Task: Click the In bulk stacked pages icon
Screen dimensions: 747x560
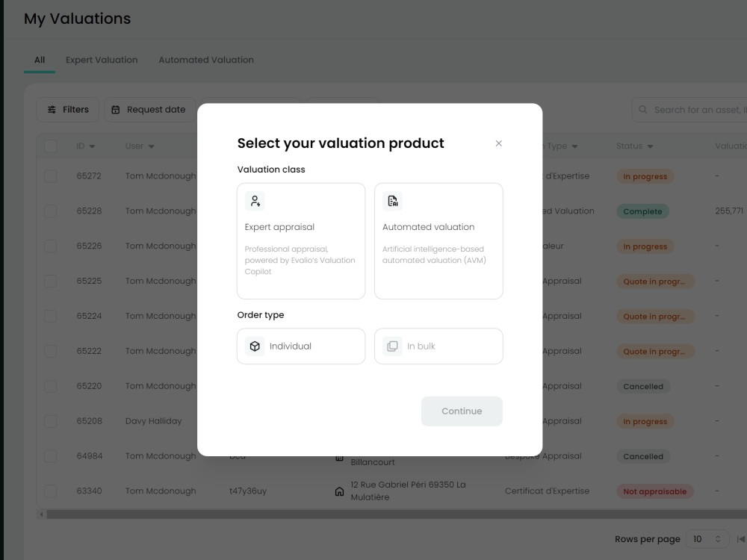Action: (x=393, y=346)
